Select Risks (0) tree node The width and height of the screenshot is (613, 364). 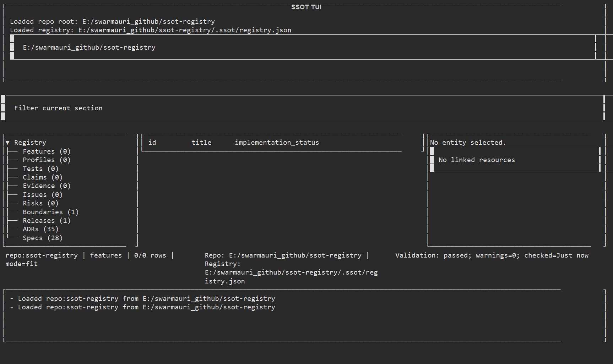[x=40, y=203]
